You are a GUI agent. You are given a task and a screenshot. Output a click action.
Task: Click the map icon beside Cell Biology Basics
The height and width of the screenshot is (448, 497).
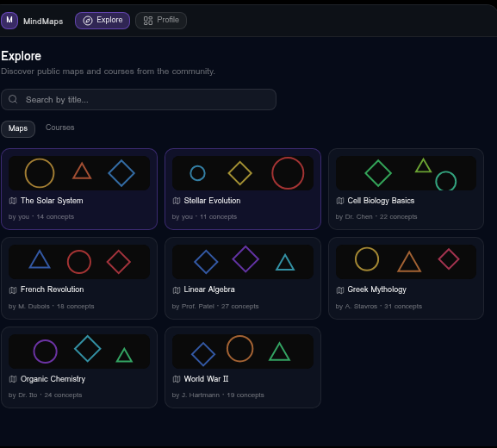click(x=339, y=201)
